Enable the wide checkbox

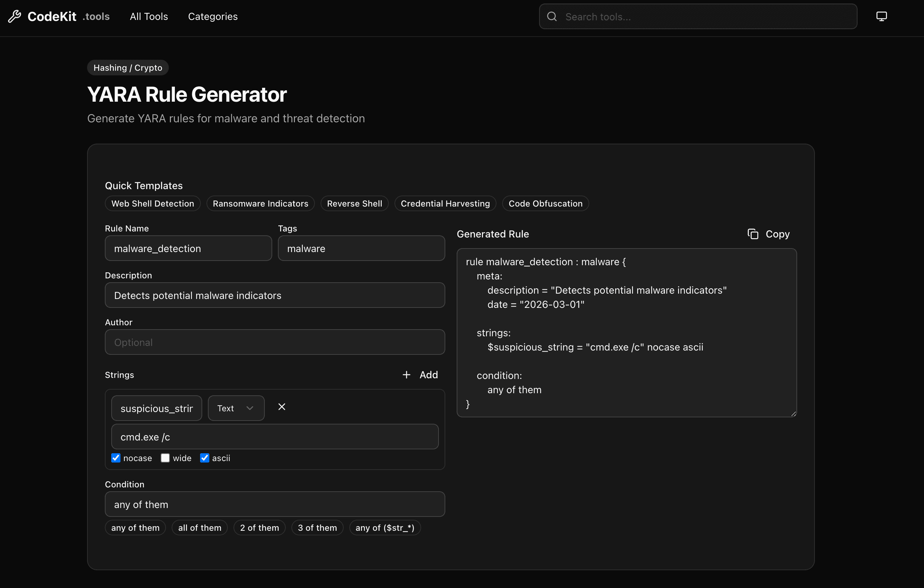(x=165, y=458)
